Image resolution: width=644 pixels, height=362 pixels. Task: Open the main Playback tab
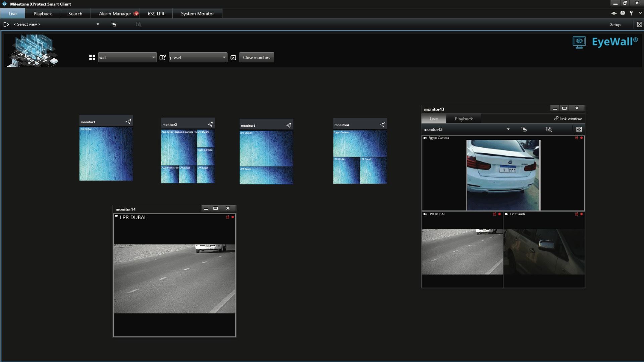click(x=43, y=14)
